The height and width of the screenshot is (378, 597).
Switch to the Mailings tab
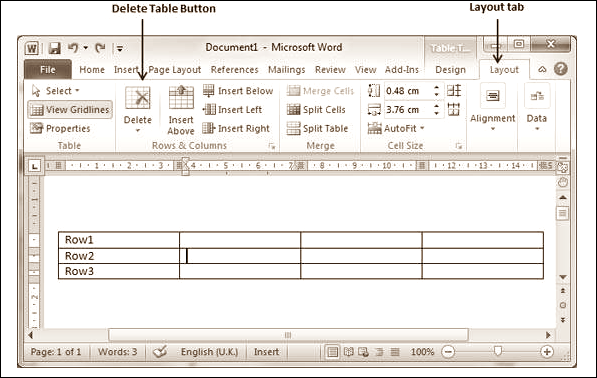point(287,70)
